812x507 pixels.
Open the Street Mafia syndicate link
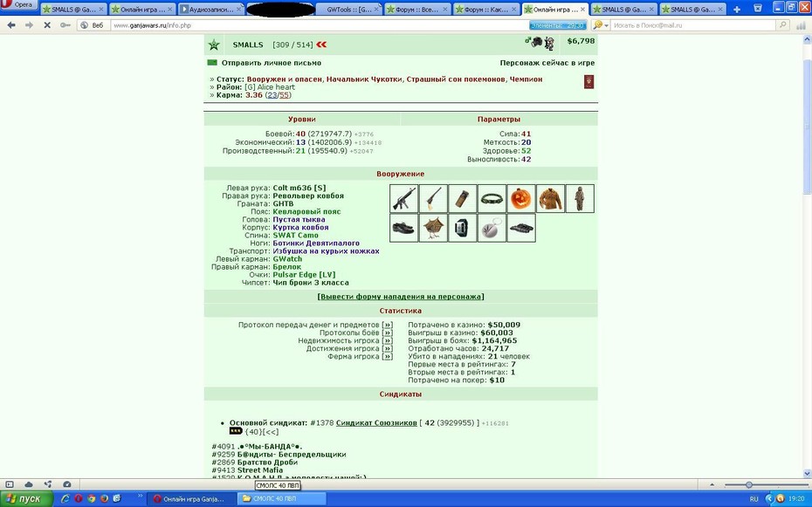(x=260, y=470)
